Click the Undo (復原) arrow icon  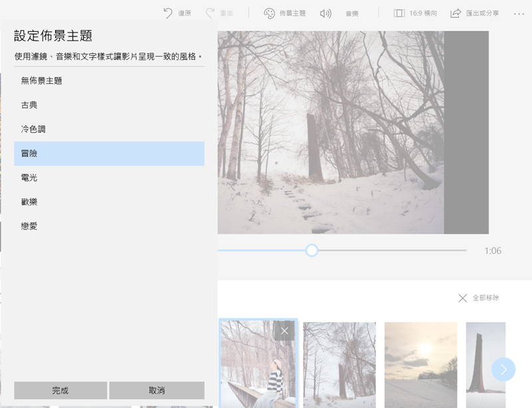168,13
